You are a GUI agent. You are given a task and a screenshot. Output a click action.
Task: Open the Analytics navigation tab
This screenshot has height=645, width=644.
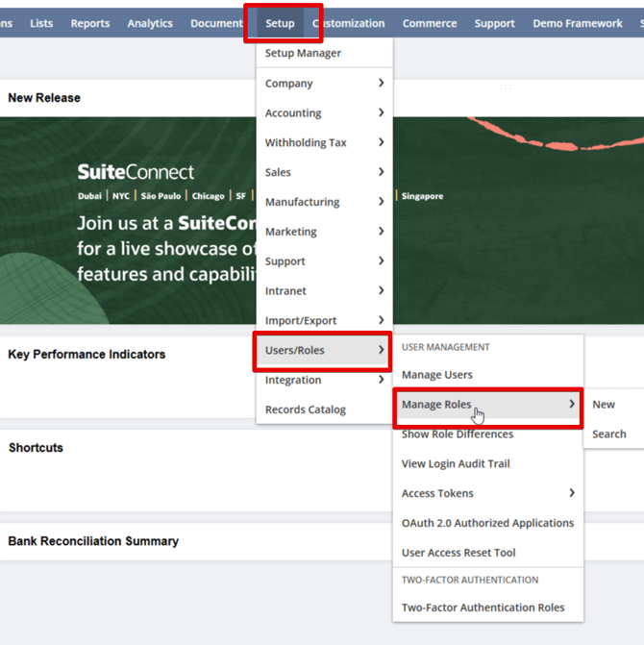[150, 23]
